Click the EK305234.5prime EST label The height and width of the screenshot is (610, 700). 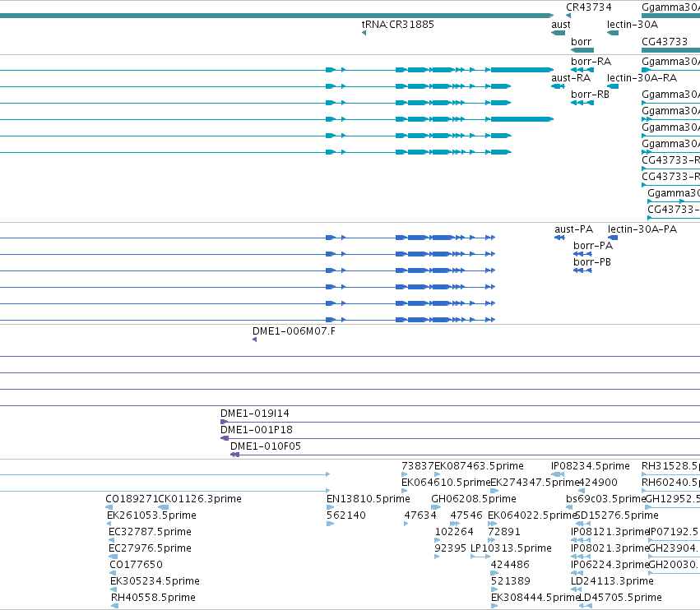click(x=155, y=581)
